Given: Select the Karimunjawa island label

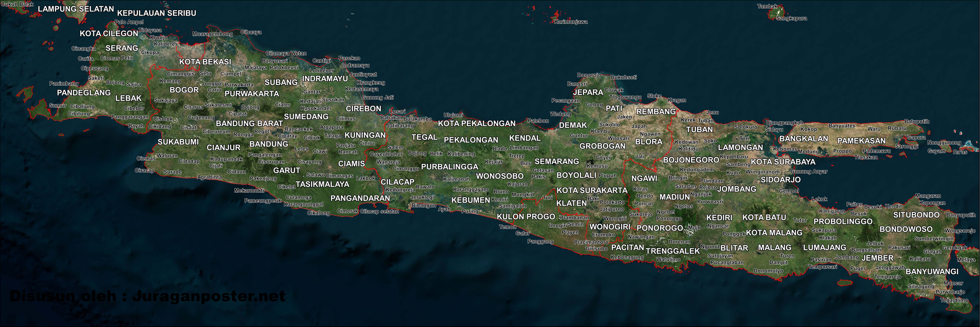Looking at the screenshot, I should point(571,22).
